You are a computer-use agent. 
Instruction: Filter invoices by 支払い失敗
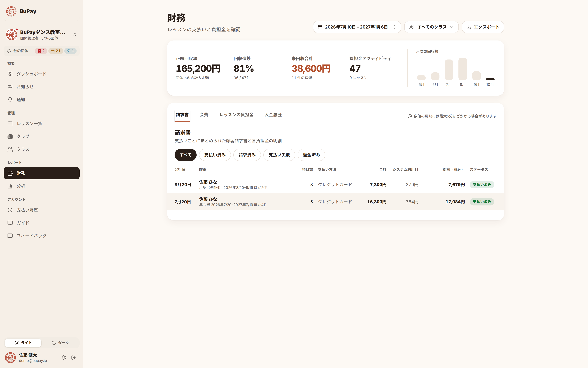point(279,155)
